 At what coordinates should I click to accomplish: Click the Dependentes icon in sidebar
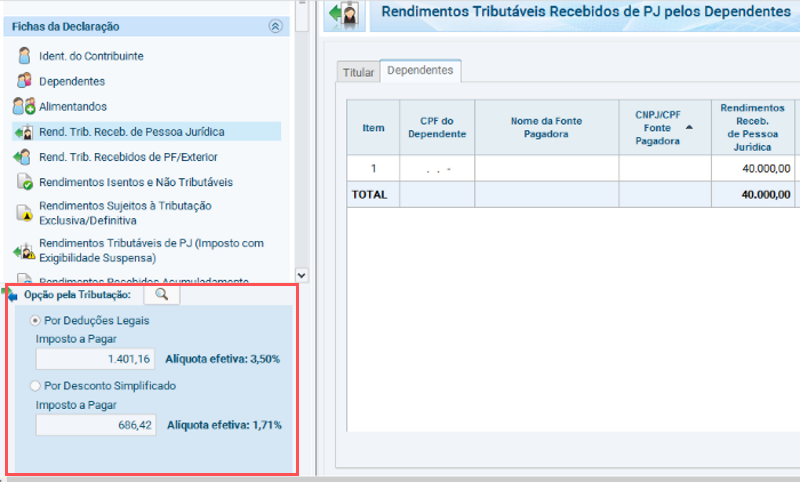pos(24,81)
